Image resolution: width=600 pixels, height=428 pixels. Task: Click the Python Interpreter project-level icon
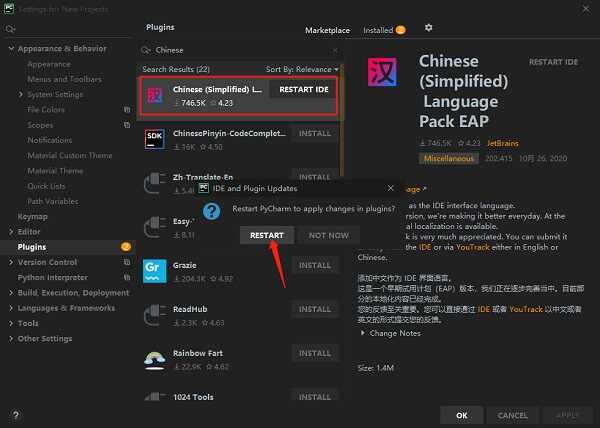127,277
